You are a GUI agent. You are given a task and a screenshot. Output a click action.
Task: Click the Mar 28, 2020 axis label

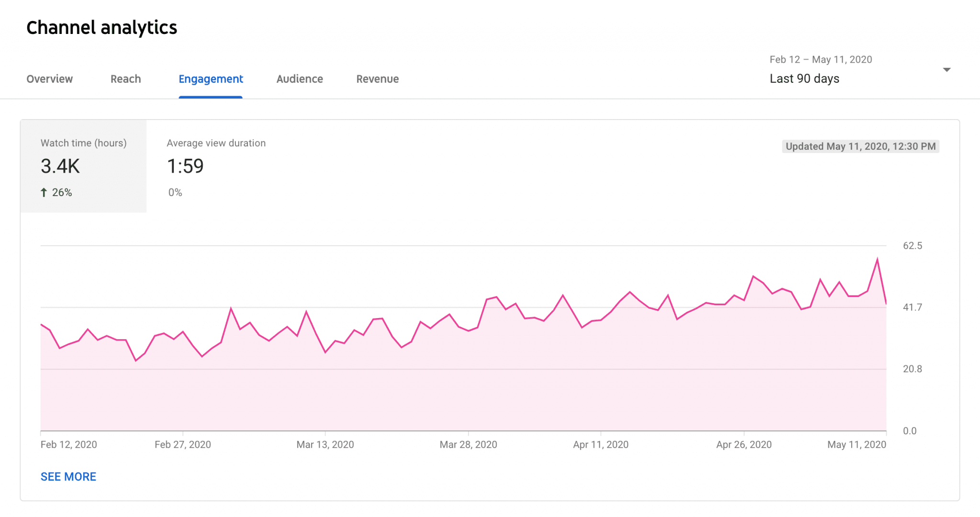(468, 444)
